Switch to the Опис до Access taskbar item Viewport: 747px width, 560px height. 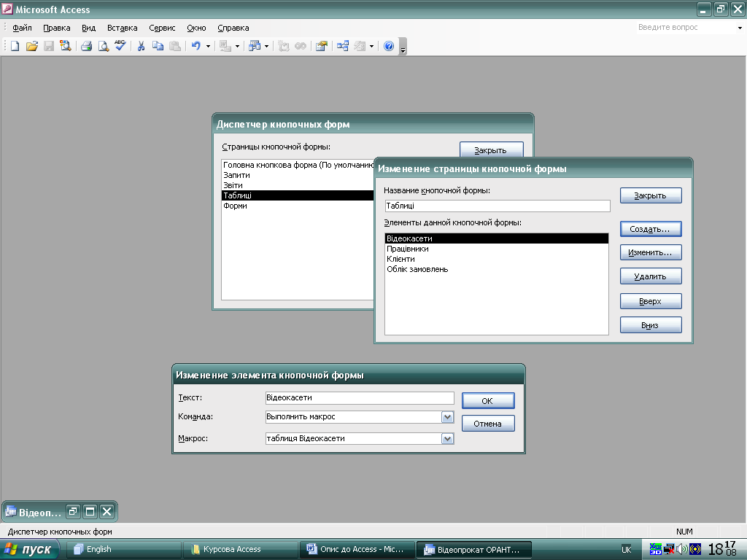click(357, 550)
